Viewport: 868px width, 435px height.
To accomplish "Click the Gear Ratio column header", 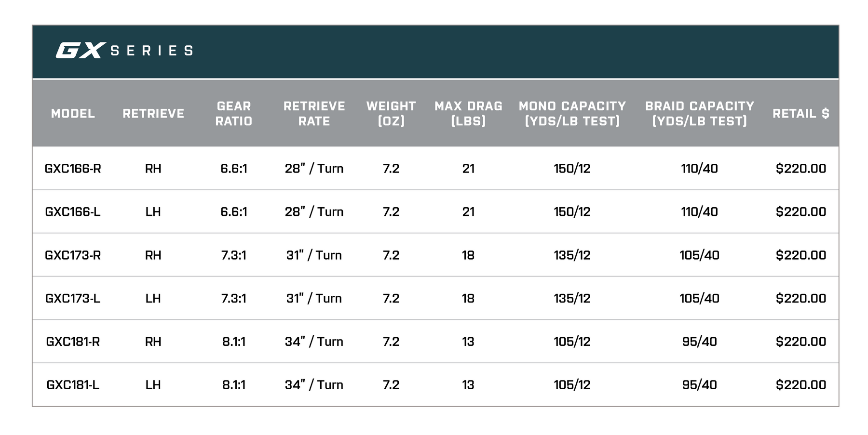I will tap(234, 114).
